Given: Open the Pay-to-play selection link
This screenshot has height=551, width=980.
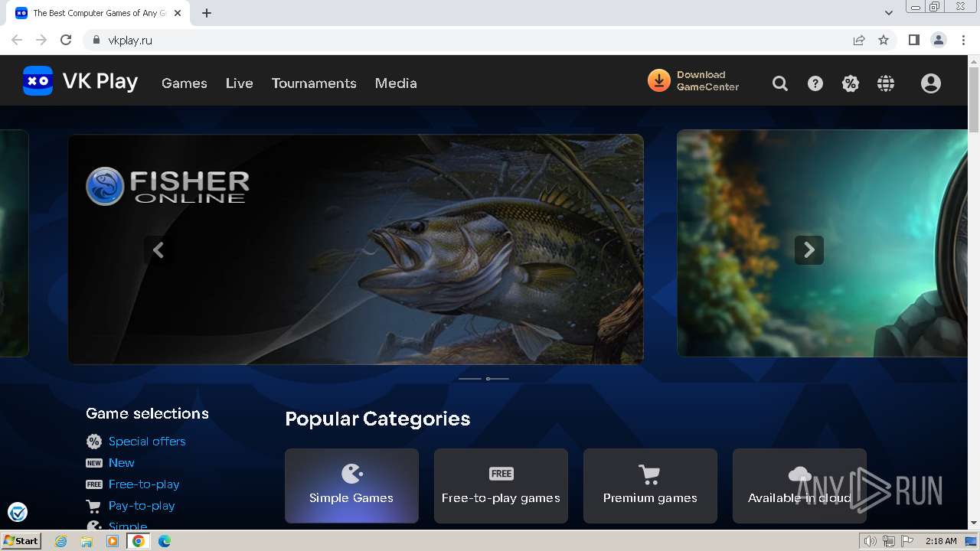Looking at the screenshot, I should click(x=142, y=506).
